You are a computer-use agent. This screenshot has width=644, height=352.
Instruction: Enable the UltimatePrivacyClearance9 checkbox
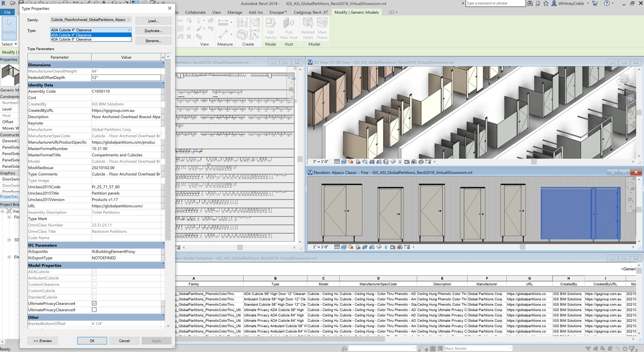coord(94,310)
